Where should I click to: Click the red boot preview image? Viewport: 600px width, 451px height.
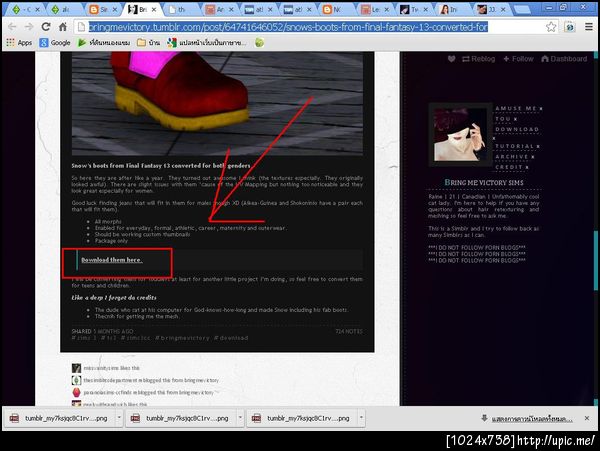217,104
